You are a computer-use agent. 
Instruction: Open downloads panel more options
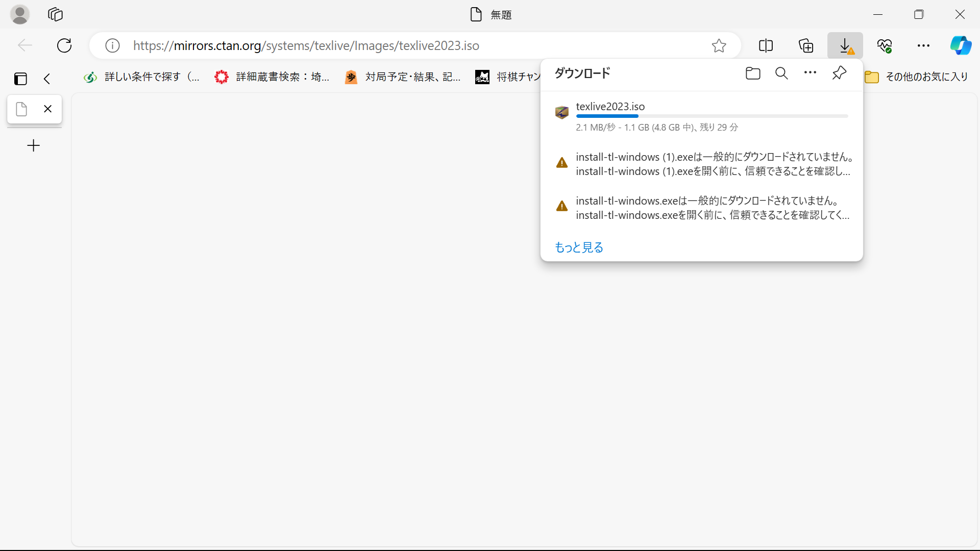coord(810,73)
